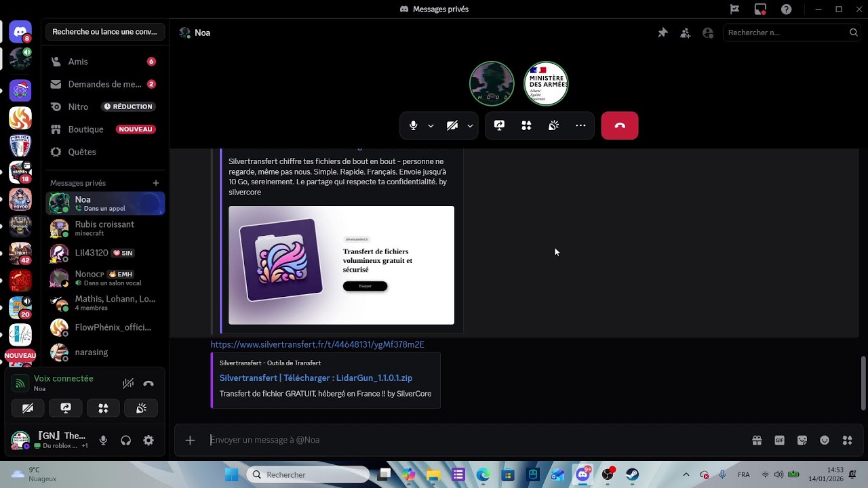868x488 pixels.
Task: Focus the Envoyer un message à @Noa field
Action: [x=475, y=440]
